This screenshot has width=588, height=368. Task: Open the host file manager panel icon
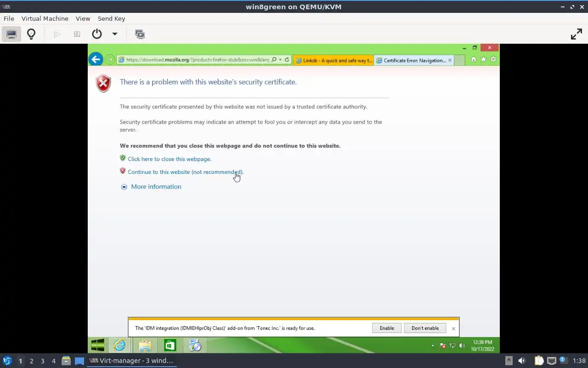coord(66,361)
